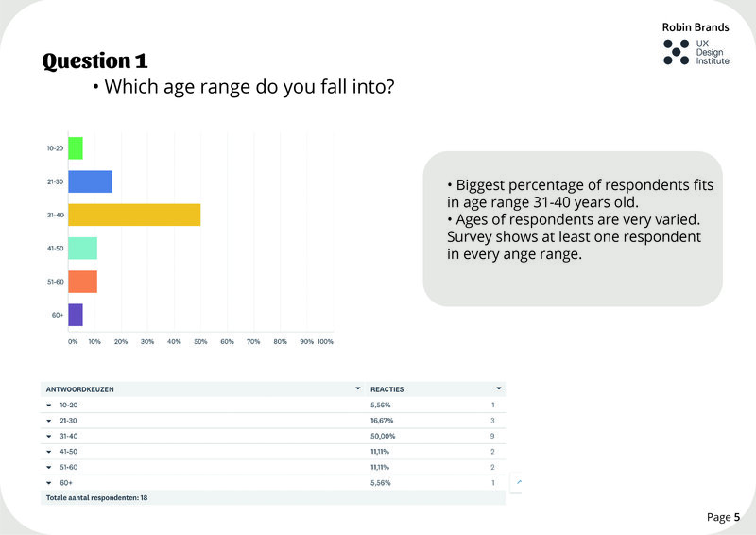Open the REACTIES column dropdown arrow

[498, 388]
